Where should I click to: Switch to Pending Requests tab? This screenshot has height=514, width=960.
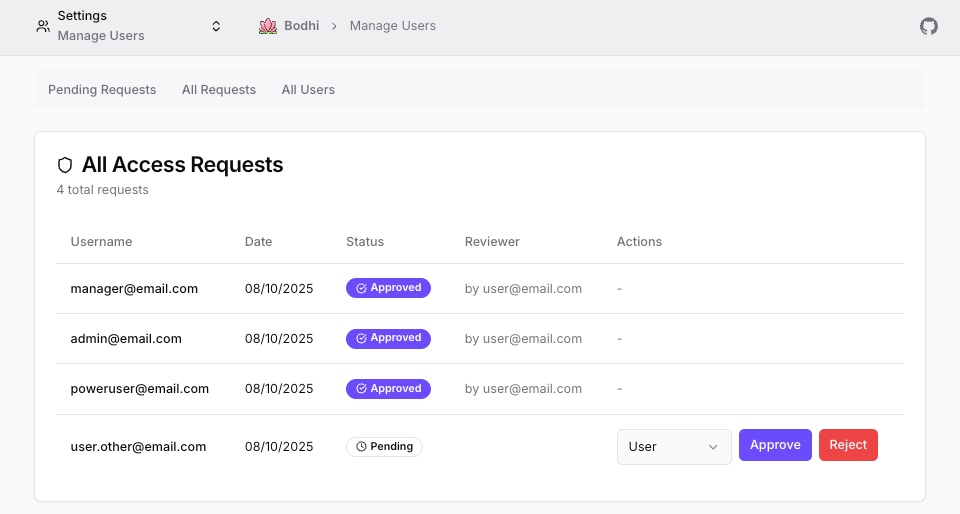coord(102,90)
